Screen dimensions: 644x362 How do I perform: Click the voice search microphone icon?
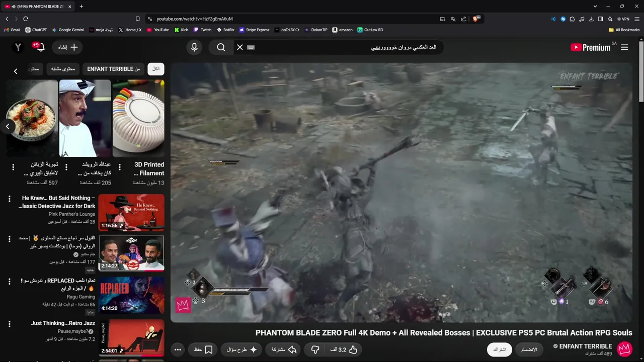click(x=194, y=47)
